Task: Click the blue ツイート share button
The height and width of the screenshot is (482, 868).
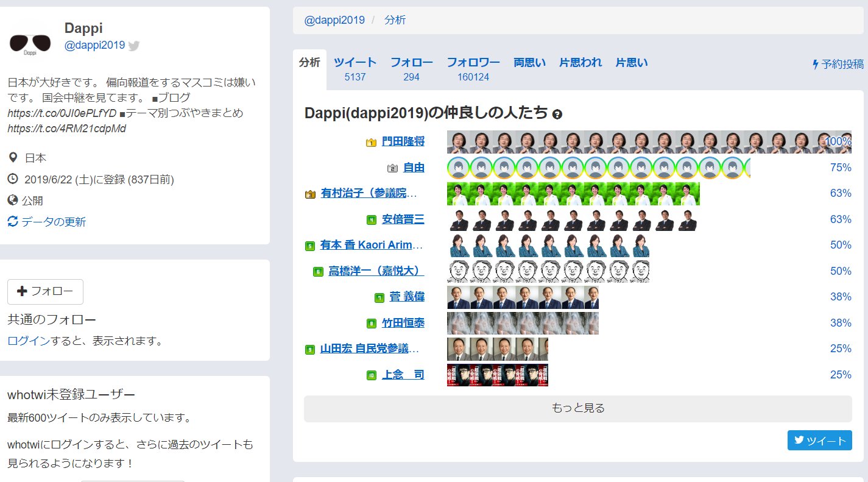Action: 819,441
